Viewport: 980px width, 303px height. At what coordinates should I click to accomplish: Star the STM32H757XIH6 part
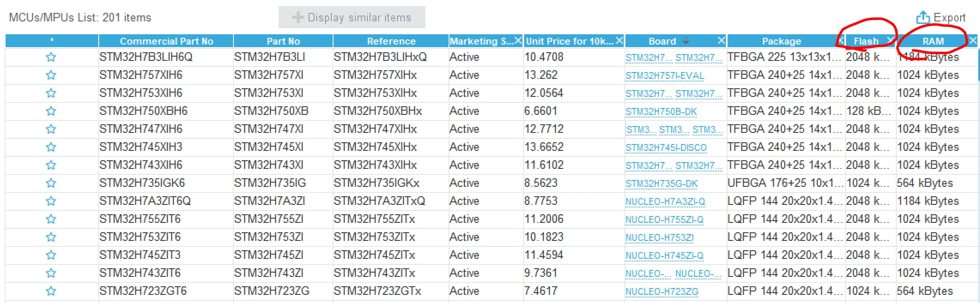[51, 75]
